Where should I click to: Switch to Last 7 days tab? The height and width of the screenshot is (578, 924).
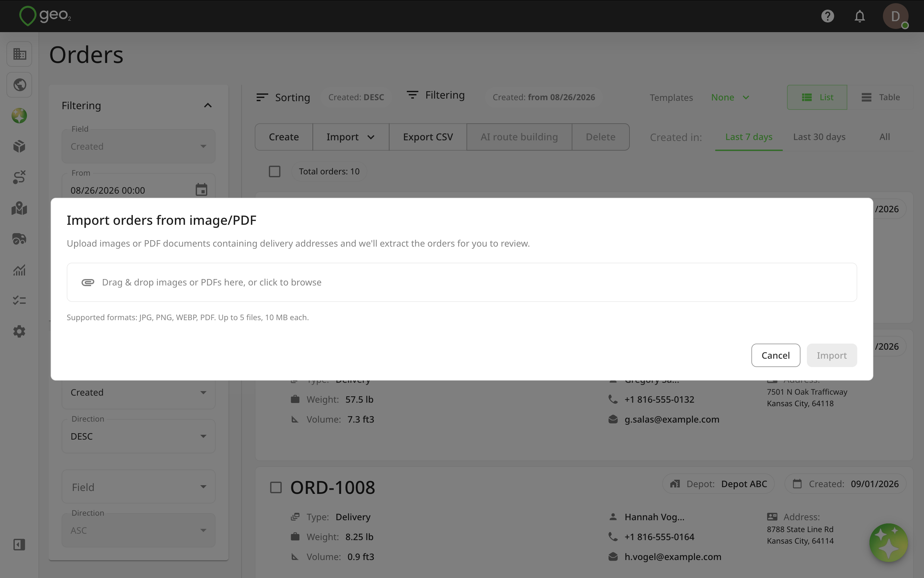pyautogui.click(x=749, y=137)
